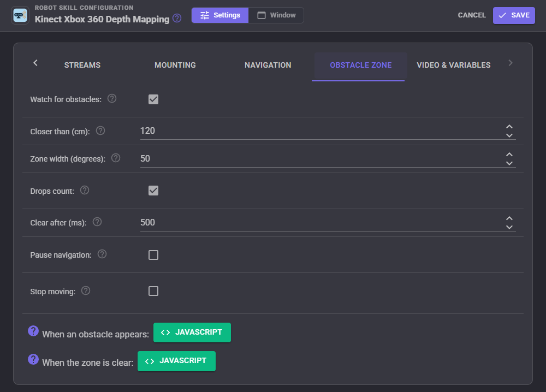Switch to the Navigation tab
Viewport: 546px width, 392px height.
click(x=268, y=65)
